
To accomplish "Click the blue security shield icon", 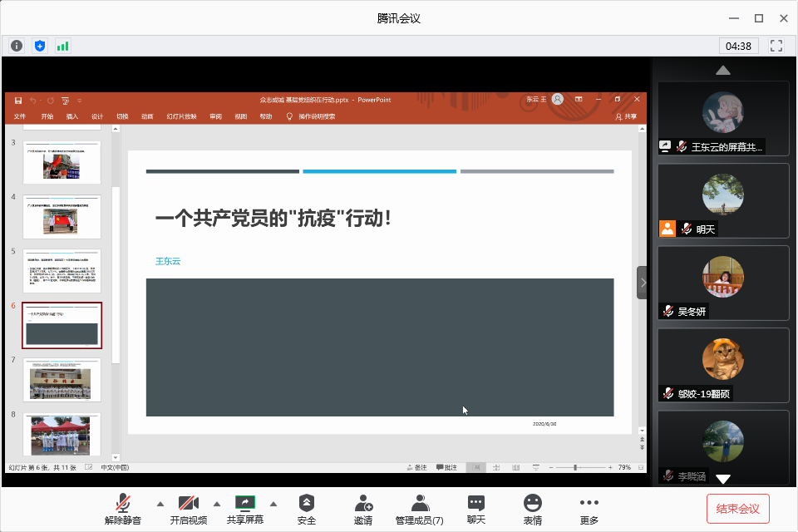I will tap(39, 46).
